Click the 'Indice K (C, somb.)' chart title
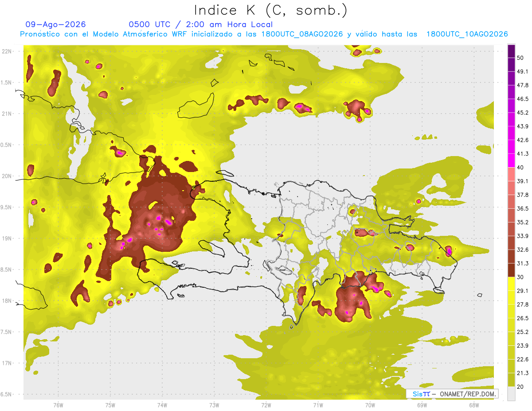This screenshot has width=532, height=411. click(270, 10)
